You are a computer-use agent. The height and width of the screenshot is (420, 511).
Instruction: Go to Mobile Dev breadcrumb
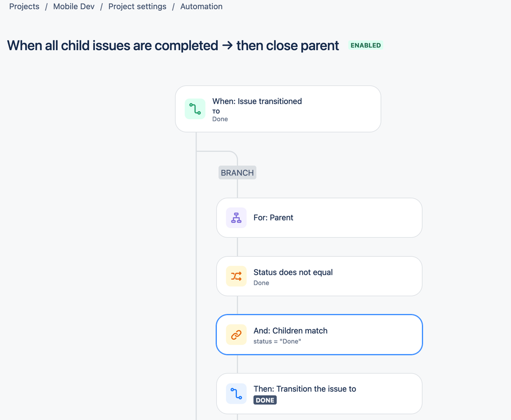pos(74,7)
